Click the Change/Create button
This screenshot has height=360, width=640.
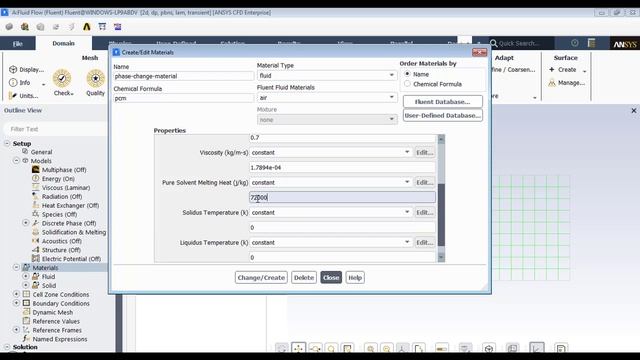tap(261, 278)
